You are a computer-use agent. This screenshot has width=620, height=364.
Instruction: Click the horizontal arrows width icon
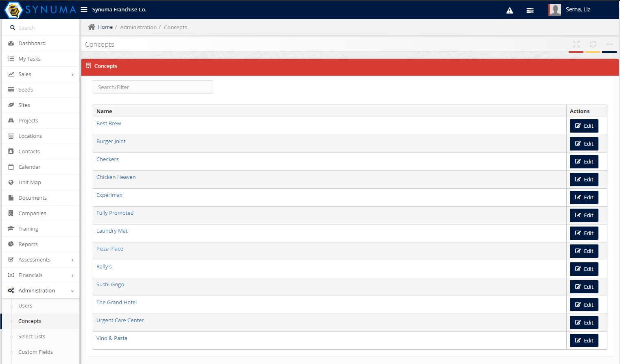tap(609, 44)
